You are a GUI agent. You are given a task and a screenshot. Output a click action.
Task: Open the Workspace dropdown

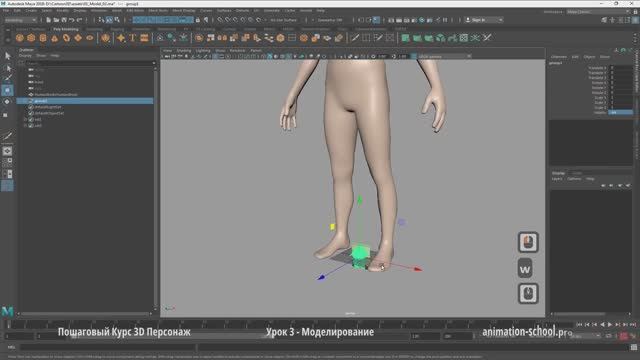598,12
